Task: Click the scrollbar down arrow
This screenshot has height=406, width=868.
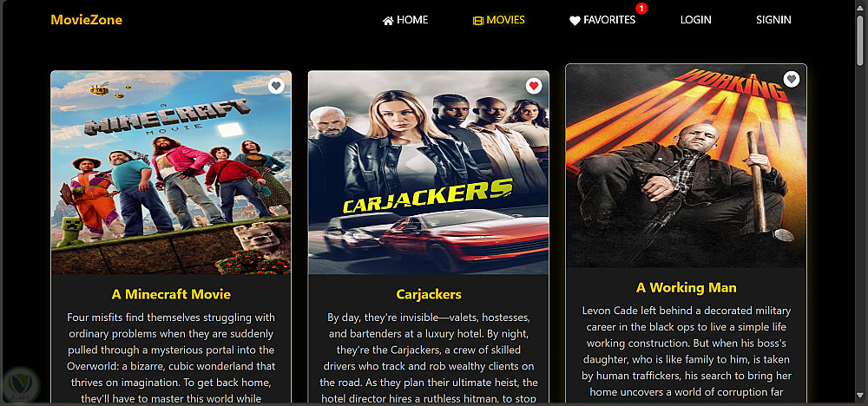Action: [x=859, y=395]
